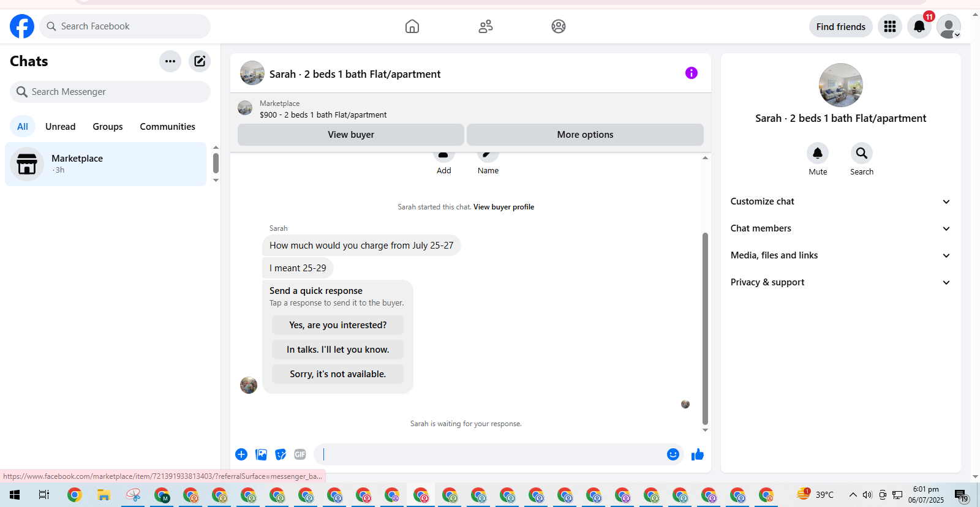Click the chat header apartment thumbnail
The height and width of the screenshot is (507, 980).
[x=252, y=73]
